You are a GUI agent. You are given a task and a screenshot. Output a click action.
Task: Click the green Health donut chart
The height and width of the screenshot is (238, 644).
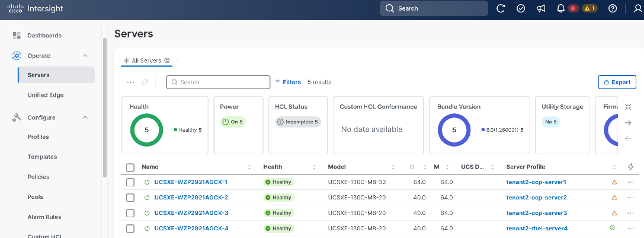click(146, 130)
